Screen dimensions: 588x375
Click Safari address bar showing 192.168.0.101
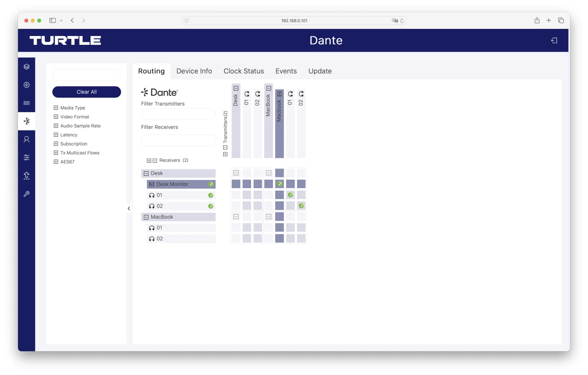(x=294, y=21)
